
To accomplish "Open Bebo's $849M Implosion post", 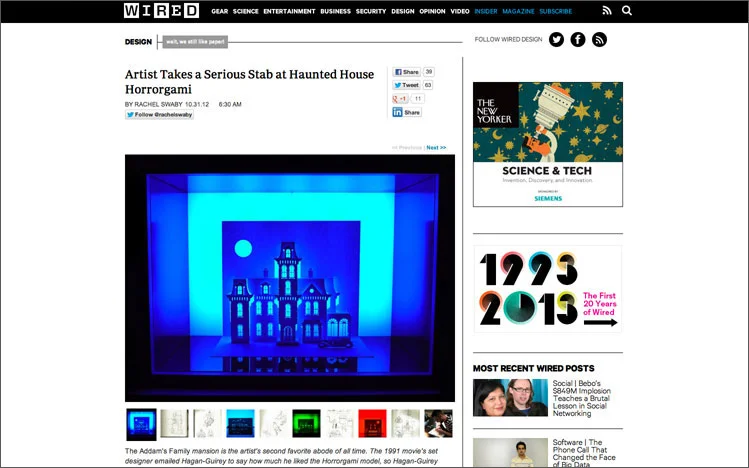I will point(581,398).
